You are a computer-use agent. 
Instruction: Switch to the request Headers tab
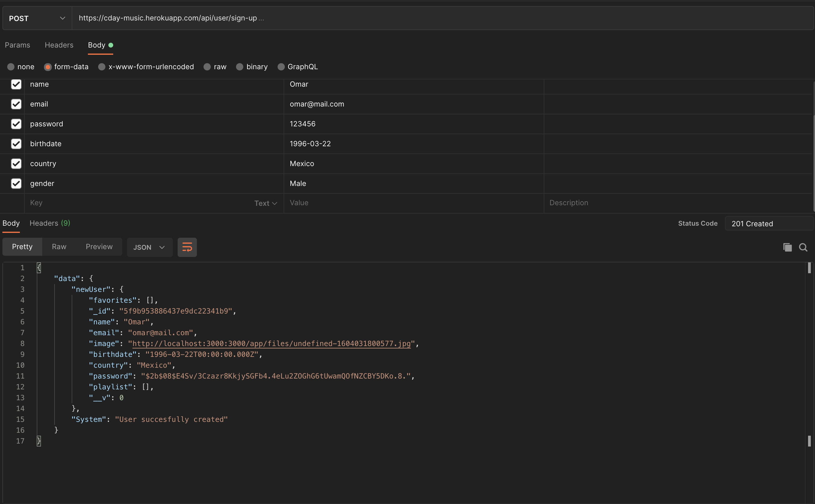point(59,45)
